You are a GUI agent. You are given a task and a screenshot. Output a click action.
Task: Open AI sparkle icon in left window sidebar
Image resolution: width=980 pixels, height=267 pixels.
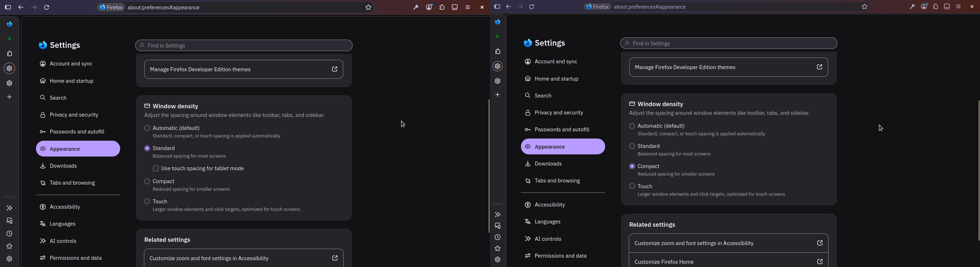click(x=9, y=208)
